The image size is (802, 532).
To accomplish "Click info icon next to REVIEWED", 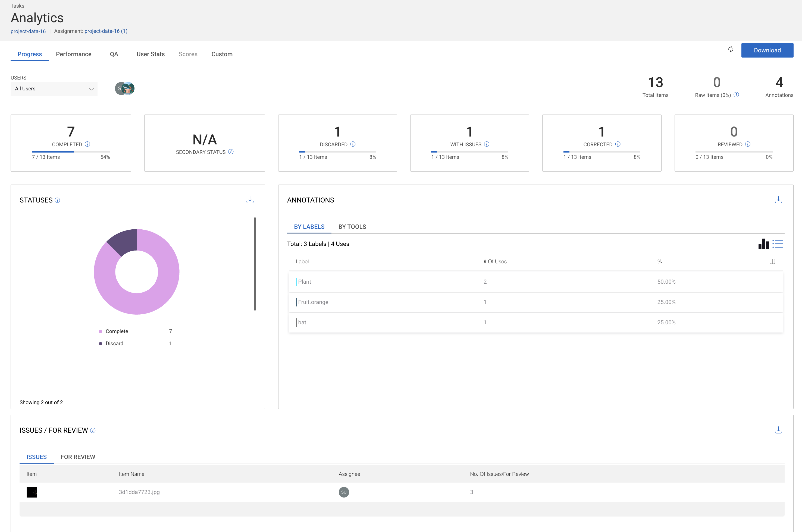I will (x=748, y=144).
